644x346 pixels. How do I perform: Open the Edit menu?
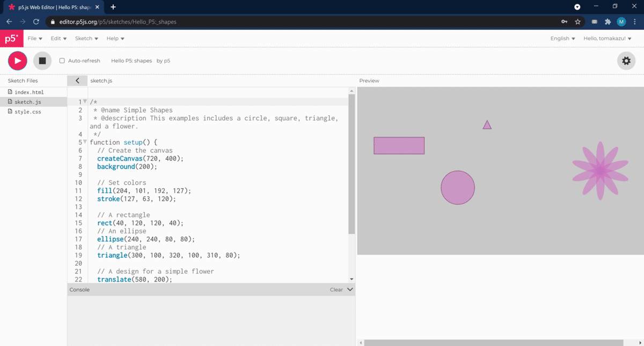pos(58,39)
